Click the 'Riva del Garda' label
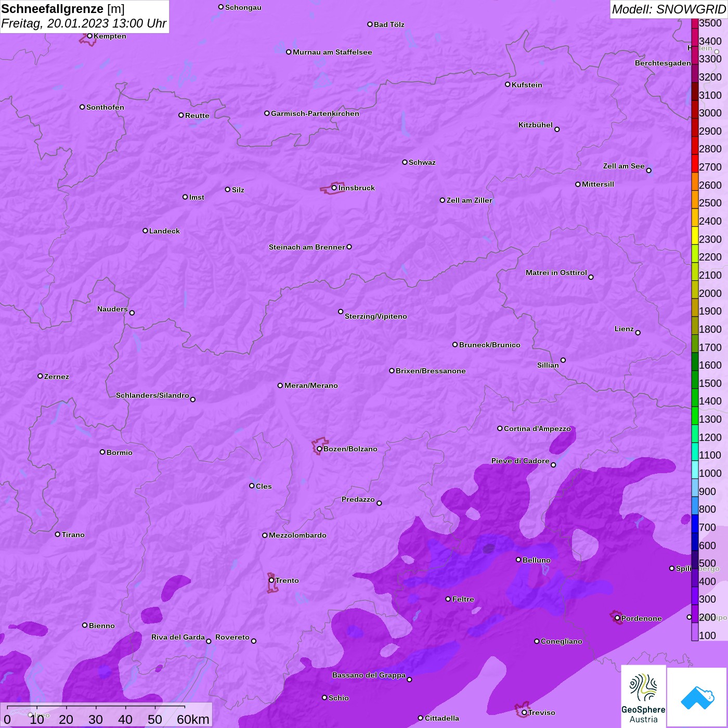728x728 pixels. (178, 637)
